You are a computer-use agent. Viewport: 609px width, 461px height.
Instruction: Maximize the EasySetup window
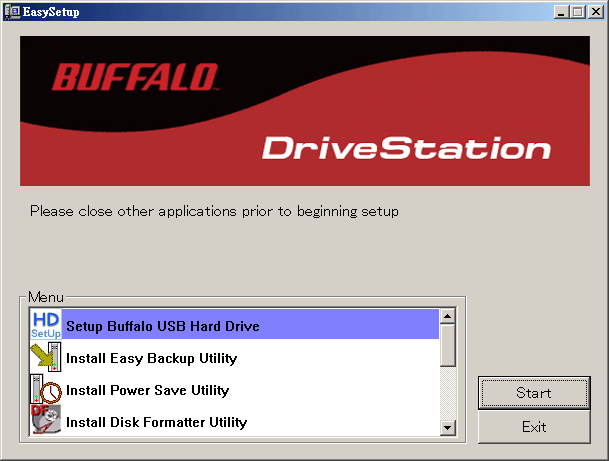[577, 12]
